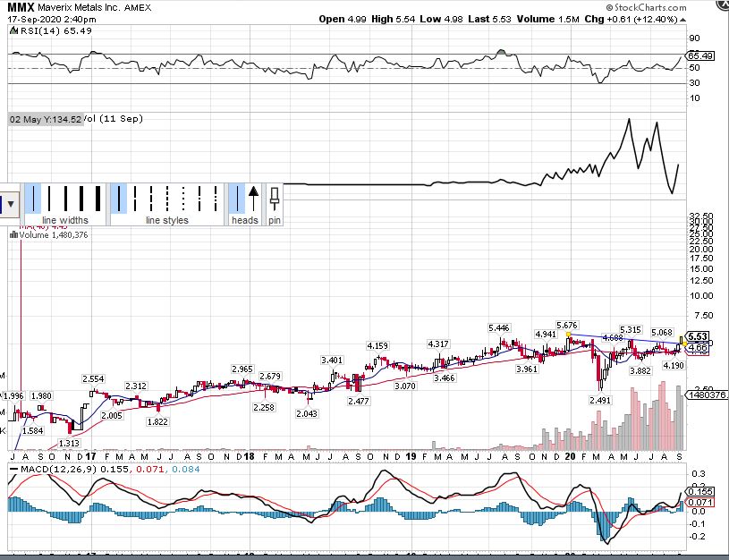729x560 pixels.
Task: Click the 4.159 price label
Action: pyautogui.click(x=377, y=345)
